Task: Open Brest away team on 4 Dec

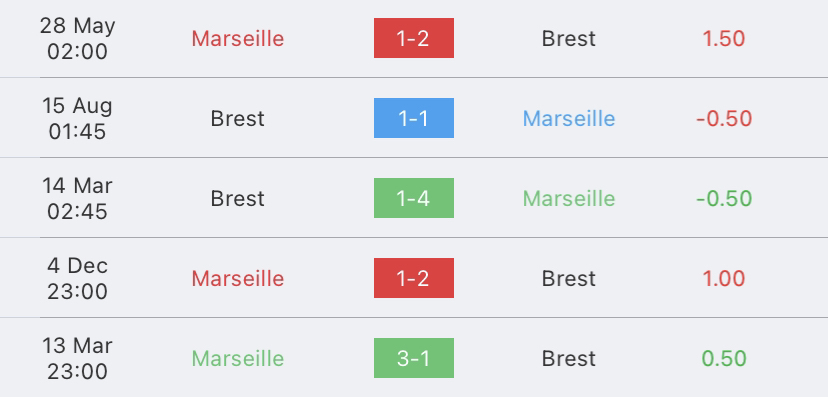Action: point(569,278)
